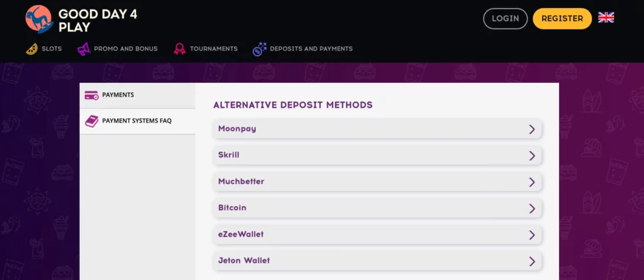The width and height of the screenshot is (644, 280).
Task: Click the coin Deposits and Payments icon
Action: pyautogui.click(x=259, y=49)
